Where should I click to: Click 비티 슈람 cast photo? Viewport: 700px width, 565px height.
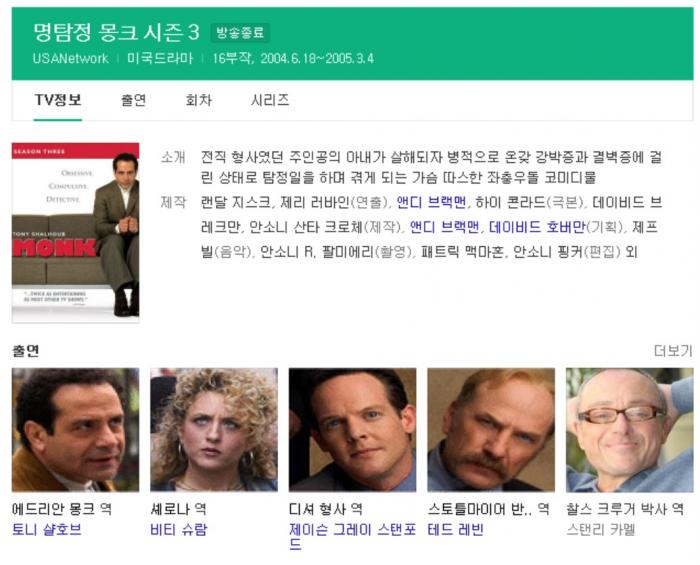(x=214, y=430)
